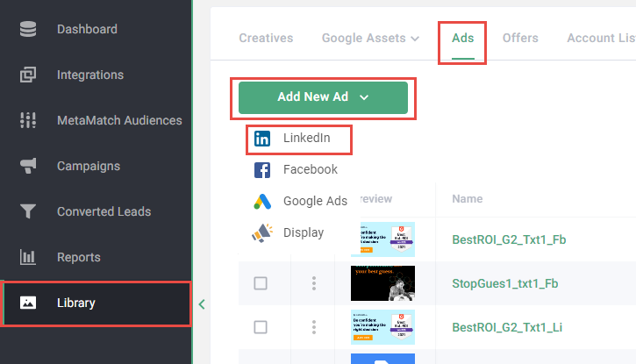Tick the checkbox for StopGues1_txt1_Fb row
The image size is (636, 364).
click(260, 283)
